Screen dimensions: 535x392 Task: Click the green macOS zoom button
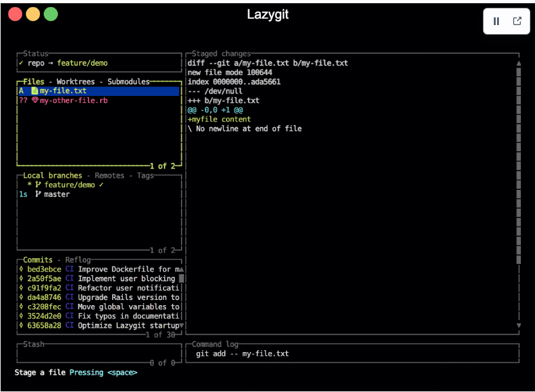pos(51,14)
